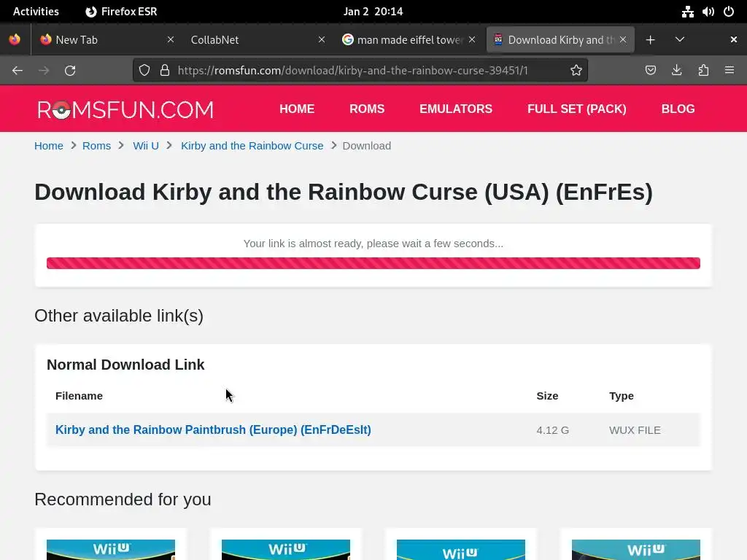Follow the Roms breadcrumb link
747x560 pixels.
(96, 146)
